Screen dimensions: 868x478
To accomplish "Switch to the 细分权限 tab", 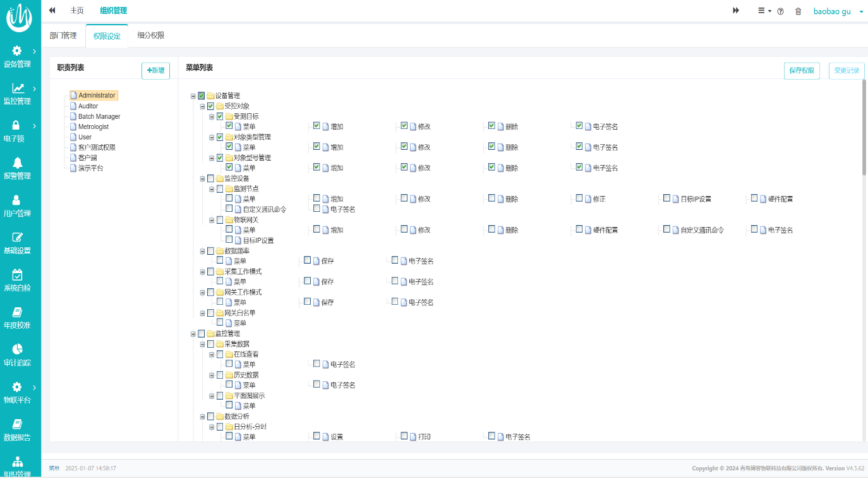I will [x=151, y=35].
